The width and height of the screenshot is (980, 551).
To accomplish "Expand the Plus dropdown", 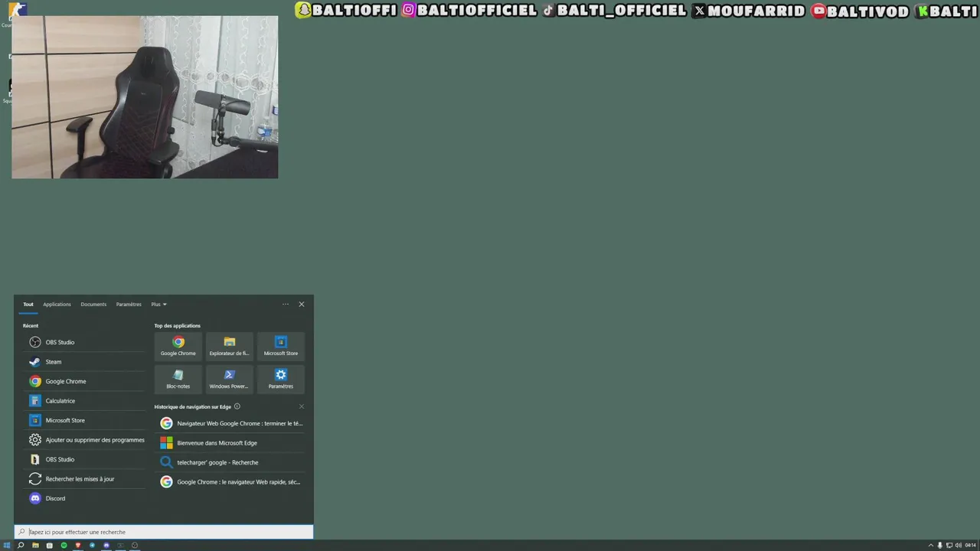I will 158,304.
